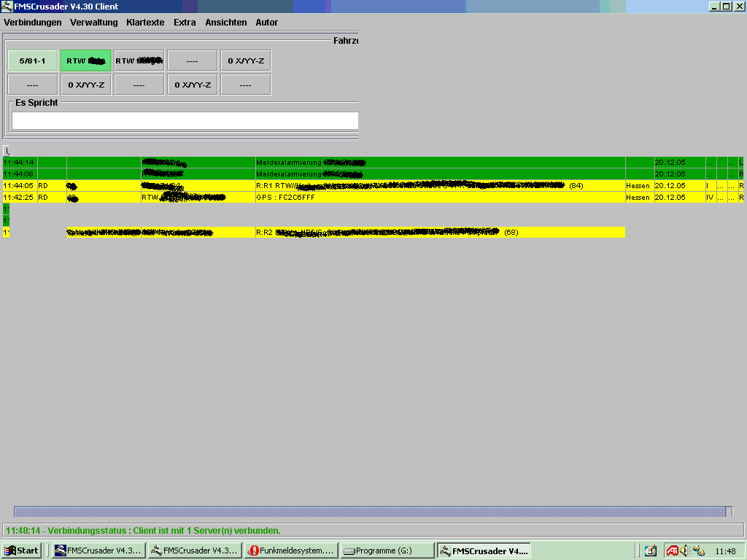Screen dimensions: 747x560
Task: Switch to first FMSCrusader taskbar window
Action: click(98, 551)
